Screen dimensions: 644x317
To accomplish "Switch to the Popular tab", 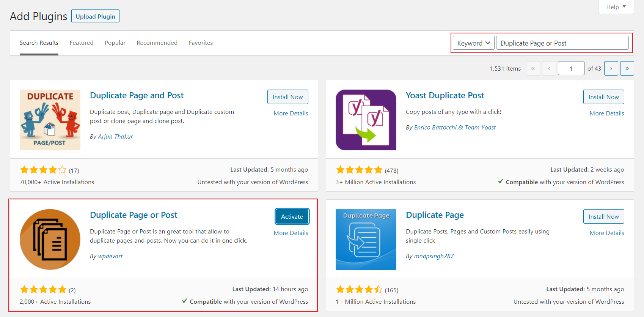I will pyautogui.click(x=115, y=43).
